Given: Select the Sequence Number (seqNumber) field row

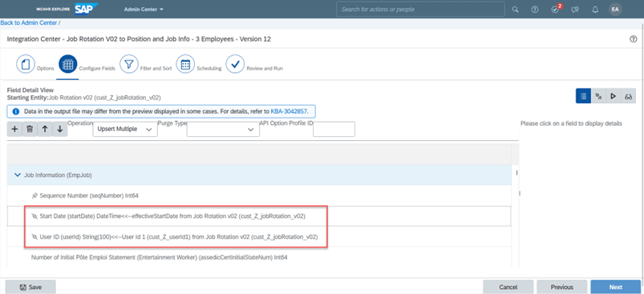Looking at the screenshot, I should (x=259, y=196).
